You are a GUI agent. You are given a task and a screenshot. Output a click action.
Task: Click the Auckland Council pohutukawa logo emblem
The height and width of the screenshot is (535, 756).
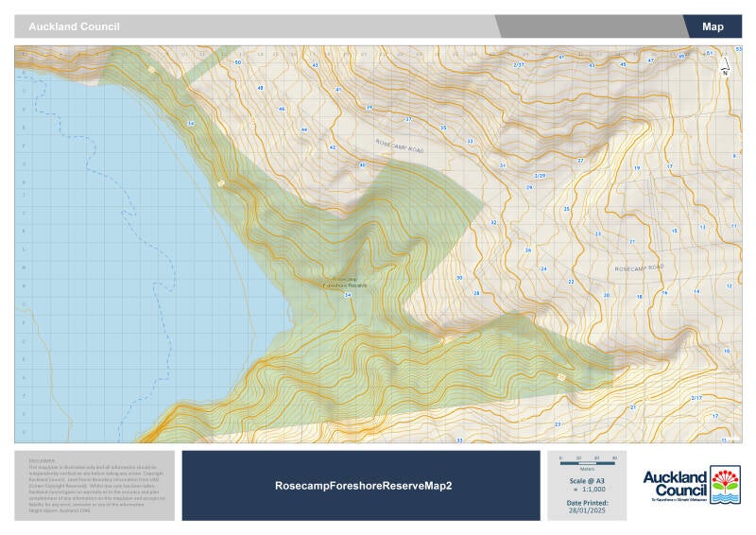tap(725, 485)
